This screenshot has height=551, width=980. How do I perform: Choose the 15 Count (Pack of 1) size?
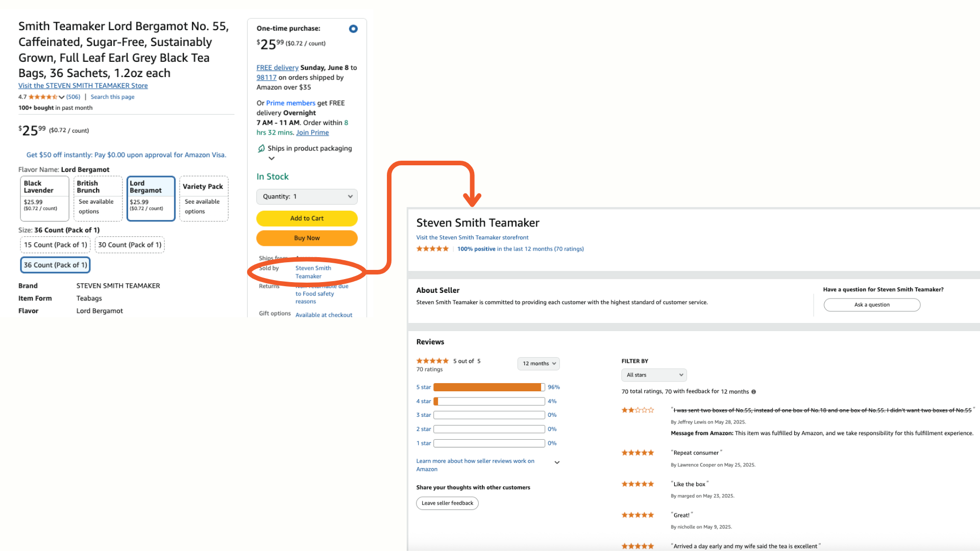[x=56, y=245]
